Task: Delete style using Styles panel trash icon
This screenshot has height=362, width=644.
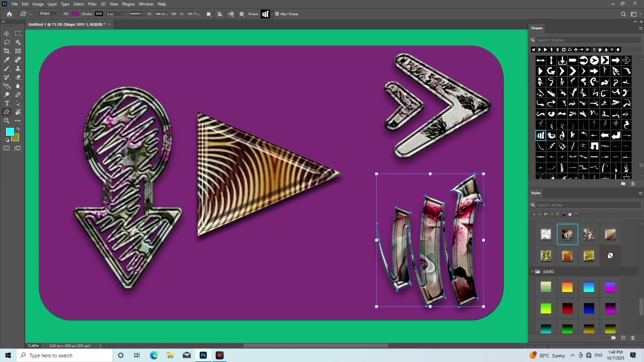Action: pyautogui.click(x=633, y=338)
